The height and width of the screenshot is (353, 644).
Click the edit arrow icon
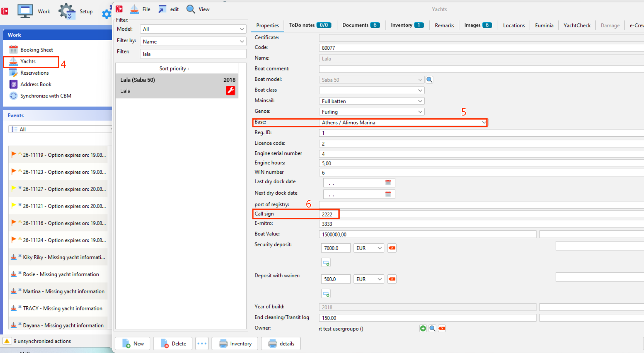162,9
